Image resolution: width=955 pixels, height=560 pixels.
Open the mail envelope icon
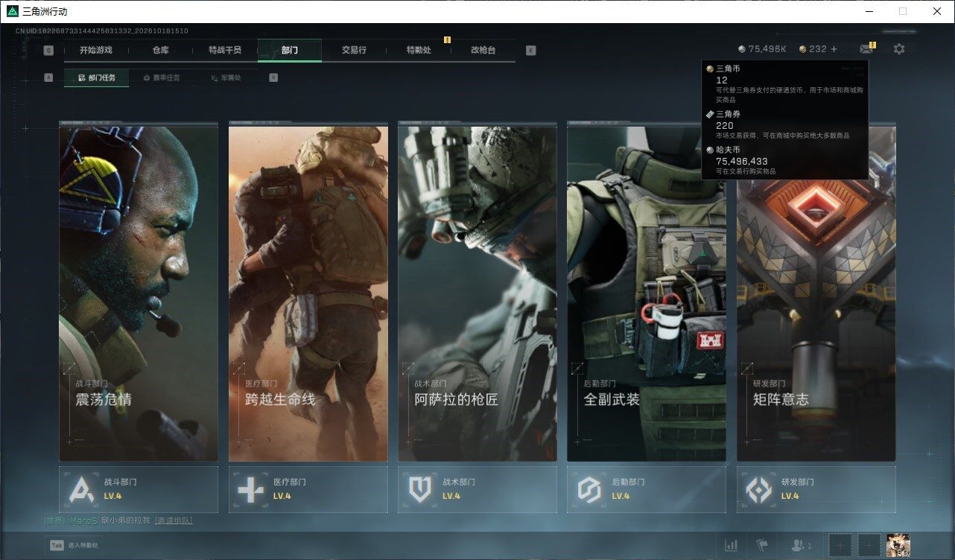pos(866,49)
